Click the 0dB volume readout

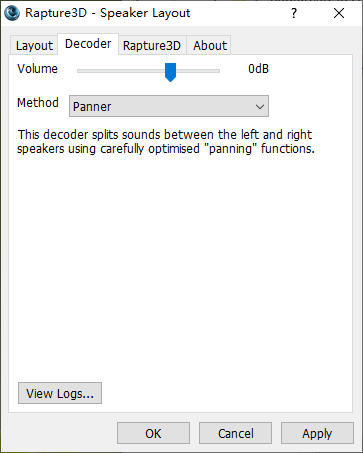tap(258, 69)
